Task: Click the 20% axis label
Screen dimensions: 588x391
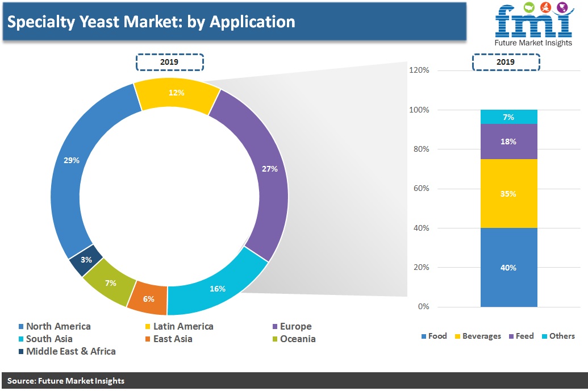Action: [x=422, y=267]
